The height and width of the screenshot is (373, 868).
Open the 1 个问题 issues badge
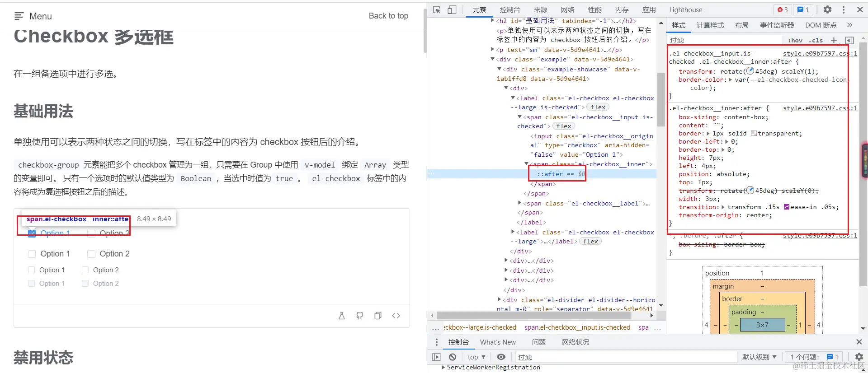pyautogui.click(x=814, y=357)
